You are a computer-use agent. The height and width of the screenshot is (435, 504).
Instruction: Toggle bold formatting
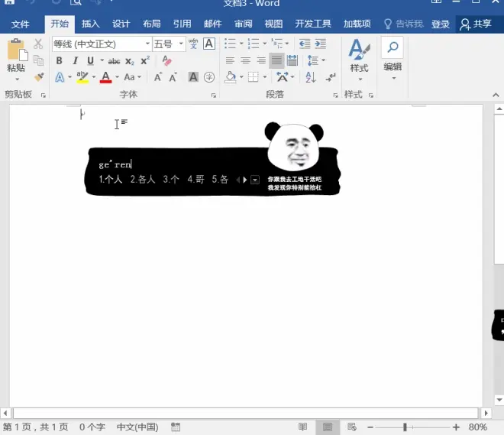click(x=59, y=60)
